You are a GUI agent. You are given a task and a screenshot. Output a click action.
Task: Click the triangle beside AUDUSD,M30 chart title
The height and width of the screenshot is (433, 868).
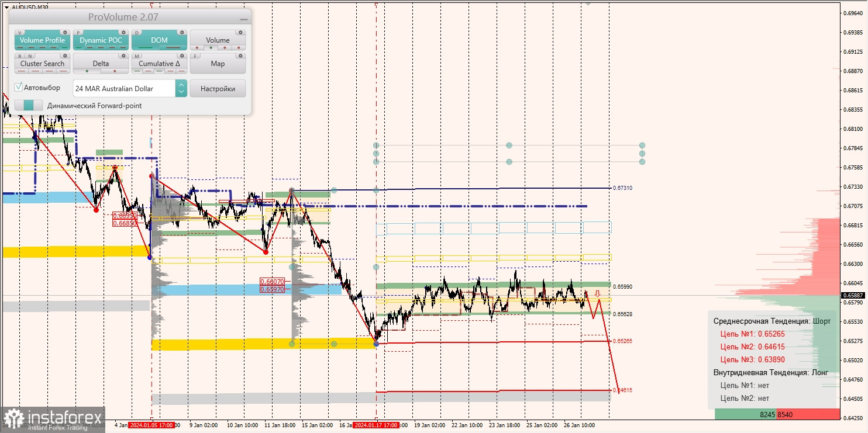[7, 7]
